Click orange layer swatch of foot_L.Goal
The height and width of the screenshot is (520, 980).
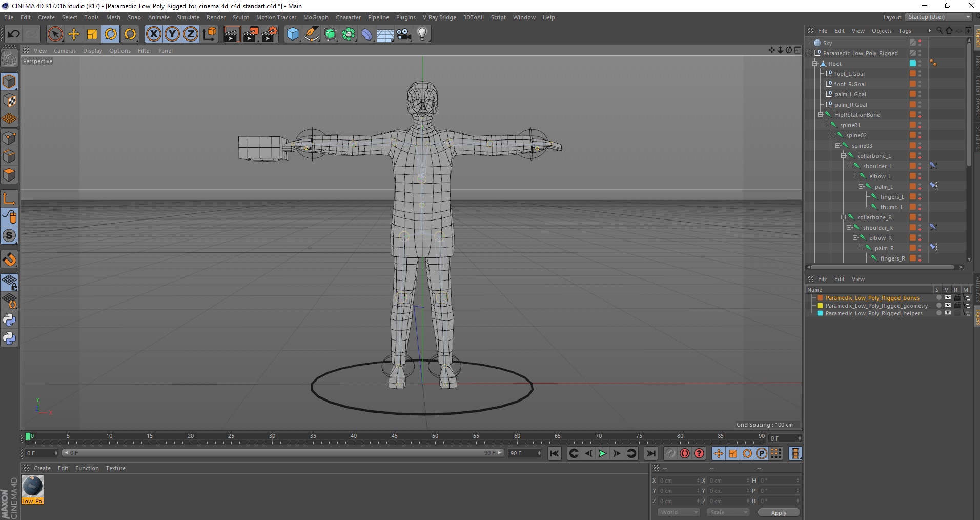pyautogui.click(x=913, y=74)
